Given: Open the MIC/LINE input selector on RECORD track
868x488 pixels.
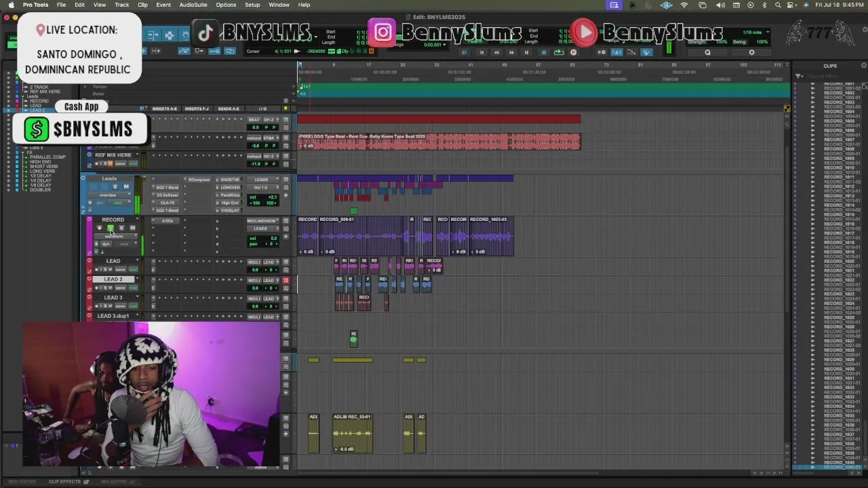Looking at the screenshot, I should pyautogui.click(x=262, y=221).
